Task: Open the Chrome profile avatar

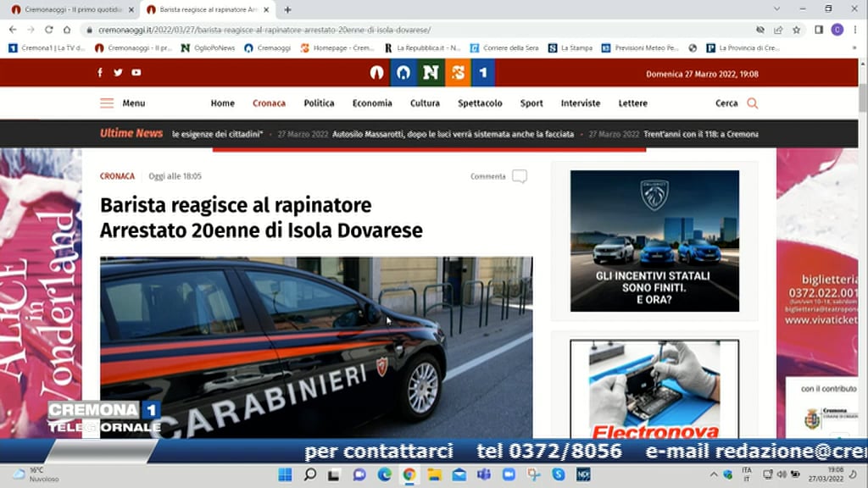Action: [837, 30]
